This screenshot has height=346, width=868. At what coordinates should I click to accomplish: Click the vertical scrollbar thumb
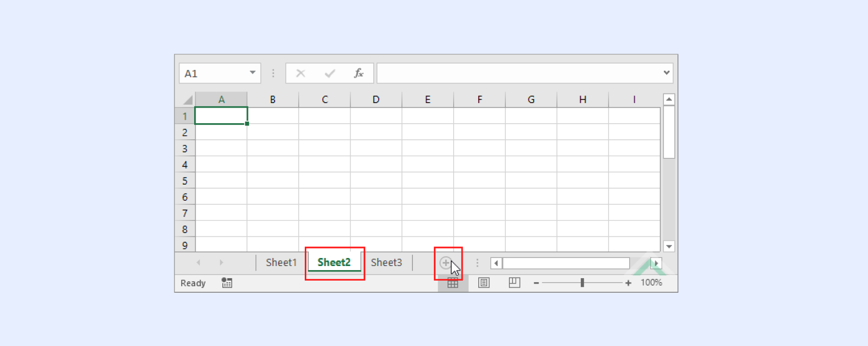coord(669,132)
